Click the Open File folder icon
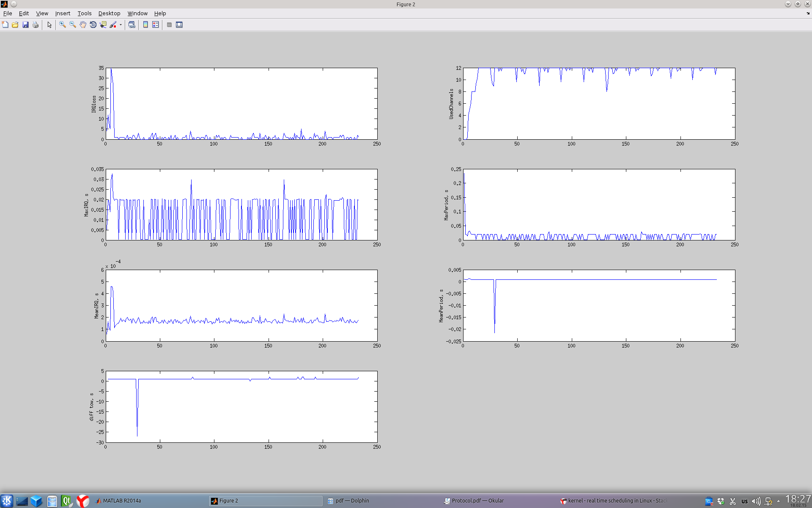812x508 pixels. point(15,25)
